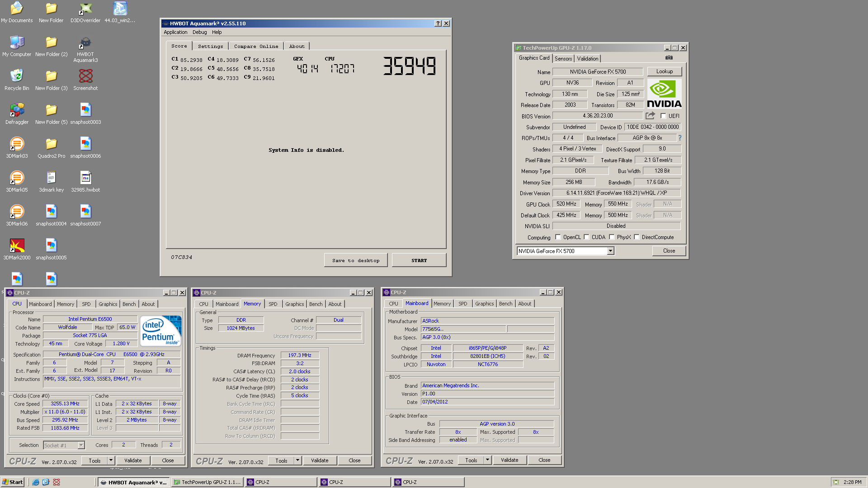Screen dimensions: 868x488
Task: Launch HWBOT Aquamark3 desktop shortcut
Action: pyautogui.click(x=85, y=49)
